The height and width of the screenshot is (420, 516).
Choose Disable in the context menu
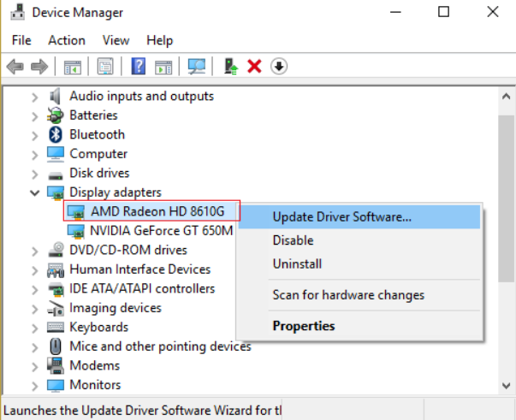click(x=359, y=240)
